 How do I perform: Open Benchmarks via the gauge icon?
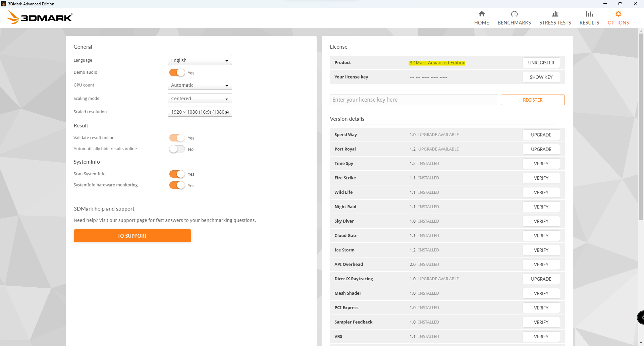pos(514,14)
